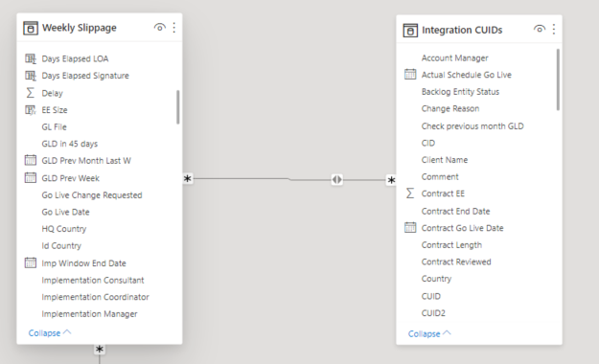The width and height of the screenshot is (599, 364).
Task: Click the many-cardinality asterisk at Integration CUIDs left edge
Action: coord(391,180)
